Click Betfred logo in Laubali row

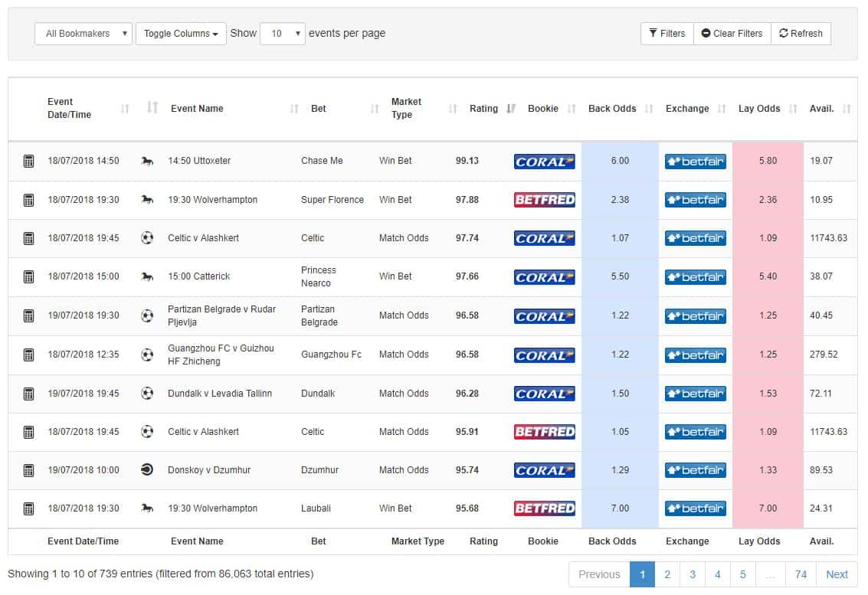(544, 508)
